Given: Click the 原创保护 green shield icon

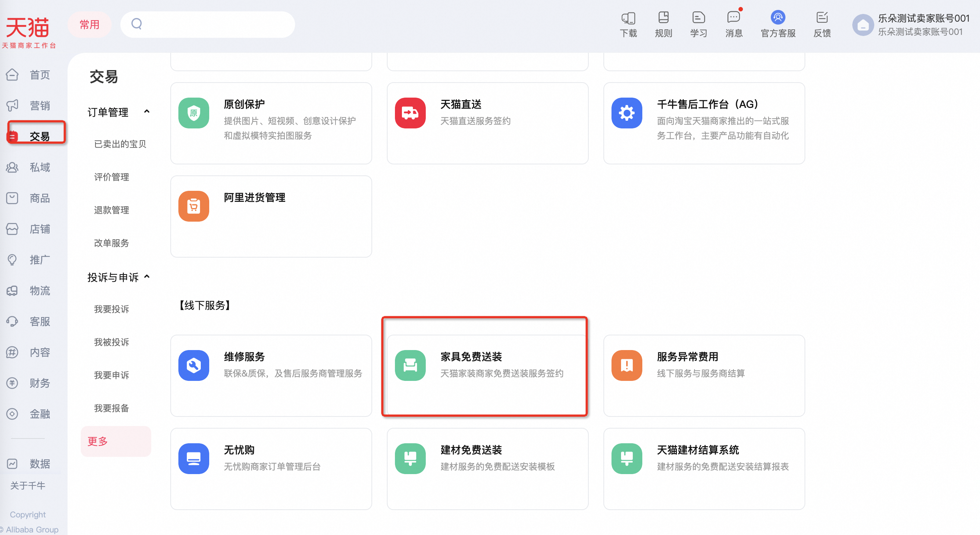Looking at the screenshot, I should coord(194,113).
